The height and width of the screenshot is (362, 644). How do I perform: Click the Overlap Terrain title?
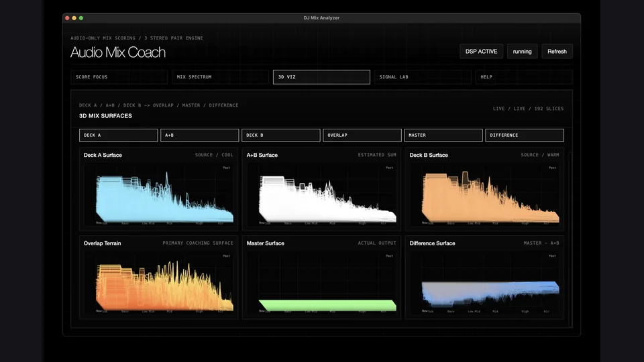coord(102,243)
